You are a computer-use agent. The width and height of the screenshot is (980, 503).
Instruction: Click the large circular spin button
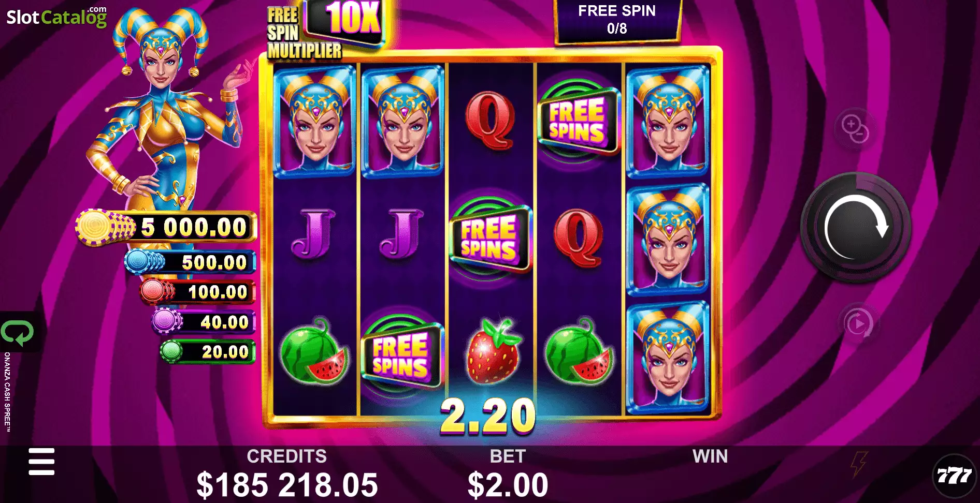[856, 227]
